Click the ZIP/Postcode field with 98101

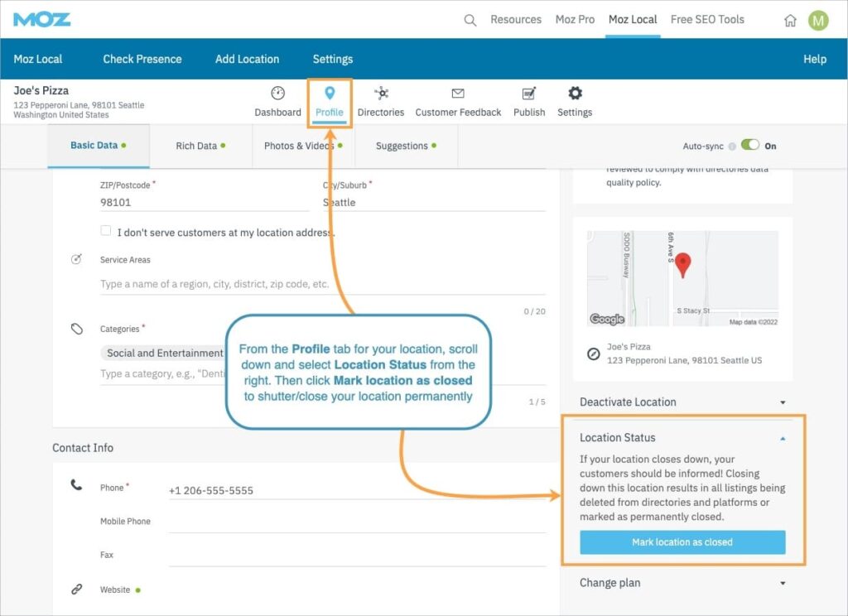[205, 202]
